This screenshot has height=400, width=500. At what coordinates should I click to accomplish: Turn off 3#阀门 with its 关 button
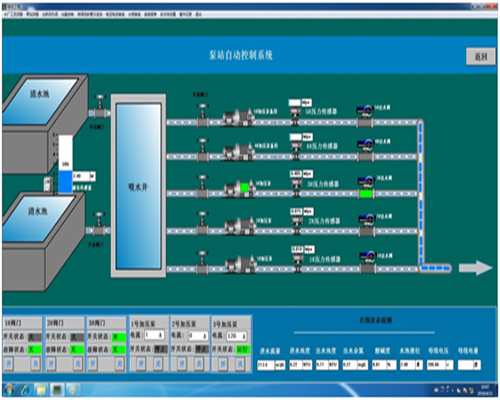119,364
